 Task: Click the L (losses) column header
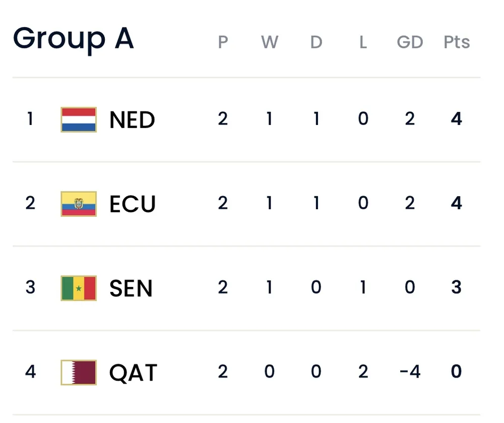tap(363, 42)
